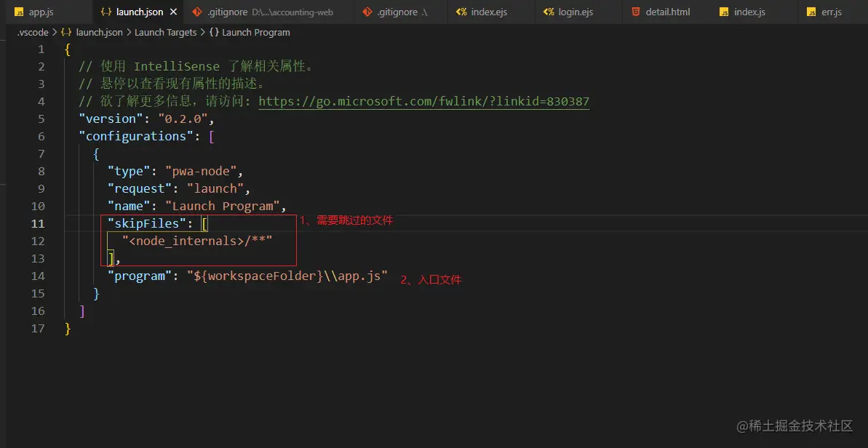Click the comment on line 3

[x=172, y=84]
